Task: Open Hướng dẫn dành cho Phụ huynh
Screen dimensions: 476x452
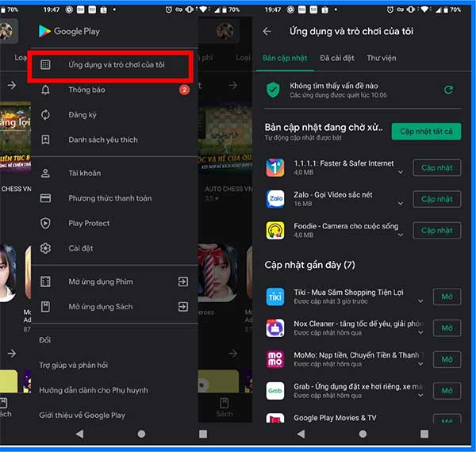Action: pyautogui.click(x=94, y=390)
